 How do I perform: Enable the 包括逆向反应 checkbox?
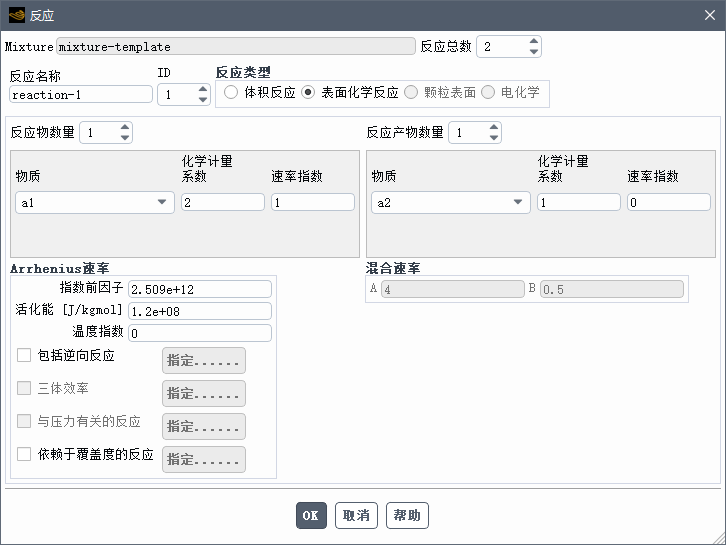[x=24, y=355]
